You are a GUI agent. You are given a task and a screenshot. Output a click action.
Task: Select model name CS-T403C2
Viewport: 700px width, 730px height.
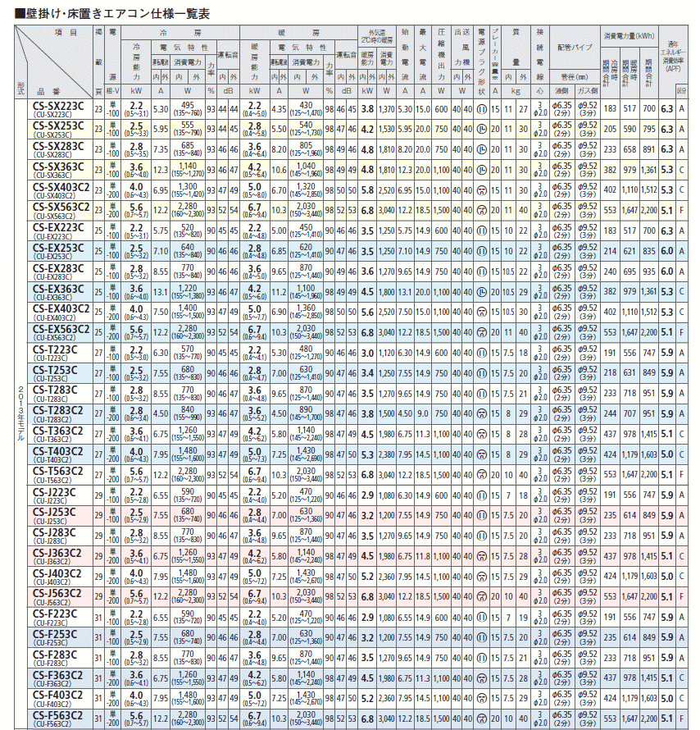[x=57, y=451]
